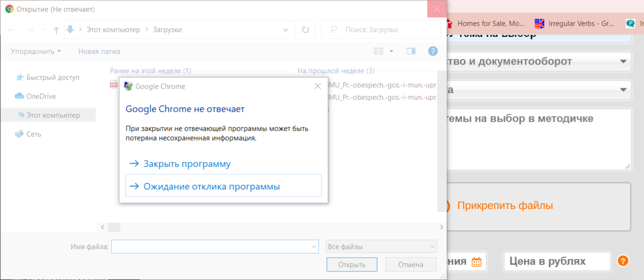Screen dimensions: 644x280
Task: Click the Quick Access star icon
Action: point(19,77)
